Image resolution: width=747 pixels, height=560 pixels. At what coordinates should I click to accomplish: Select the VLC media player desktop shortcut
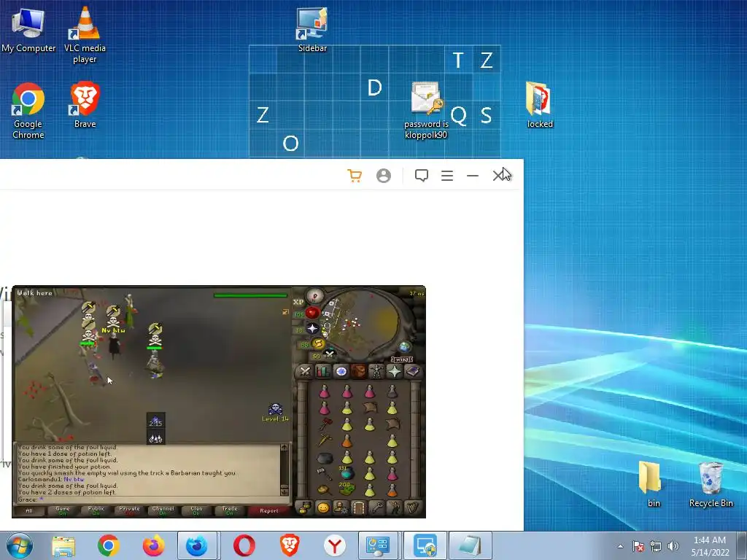[x=85, y=35]
